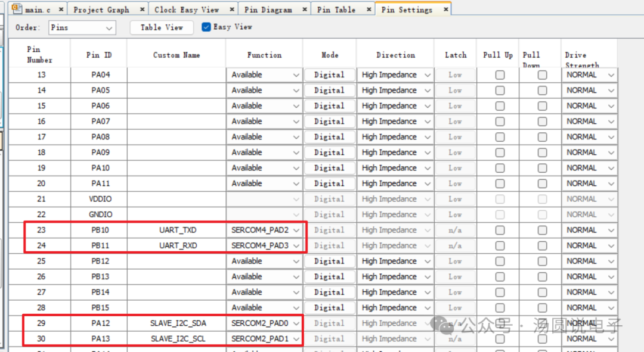This screenshot has width=644, height=352.
Task: Select pin number 13 cell
Action: click(41, 74)
